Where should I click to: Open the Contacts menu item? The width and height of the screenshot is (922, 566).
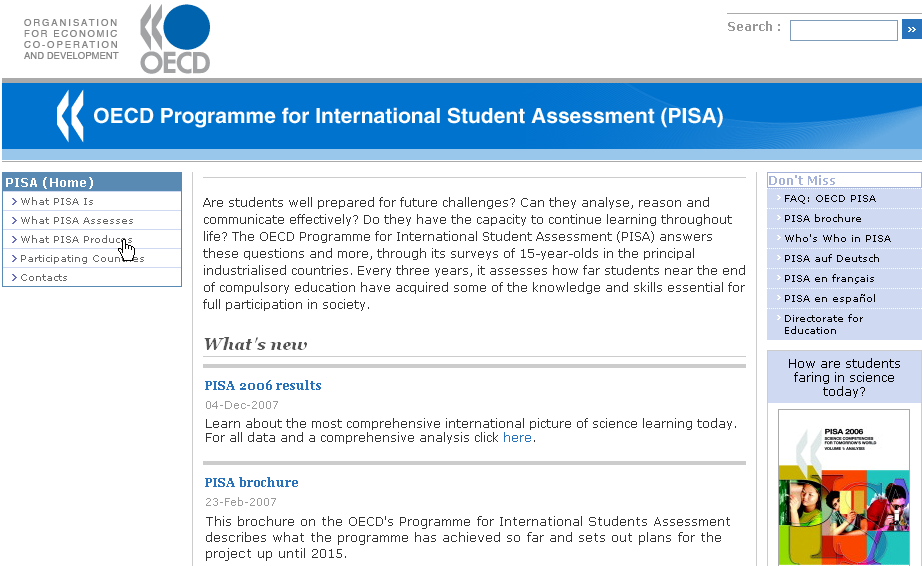tap(44, 278)
